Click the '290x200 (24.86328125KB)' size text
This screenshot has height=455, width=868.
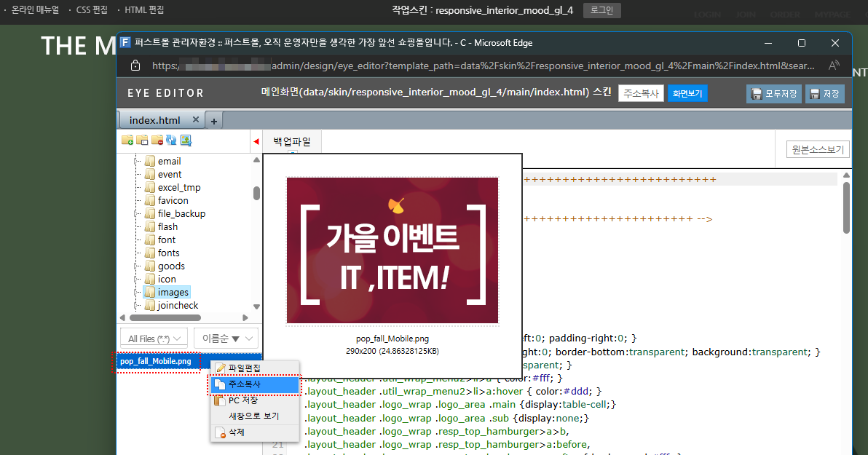click(392, 351)
